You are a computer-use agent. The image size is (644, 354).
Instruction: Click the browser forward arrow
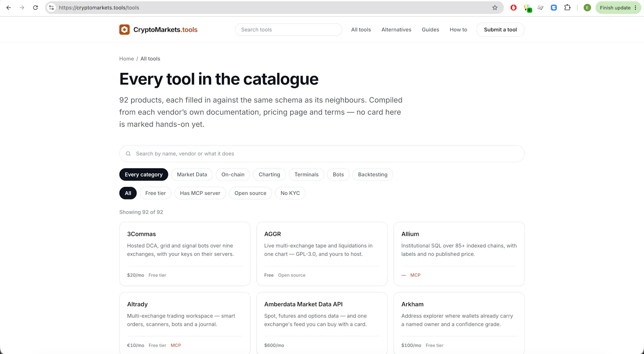tap(22, 8)
